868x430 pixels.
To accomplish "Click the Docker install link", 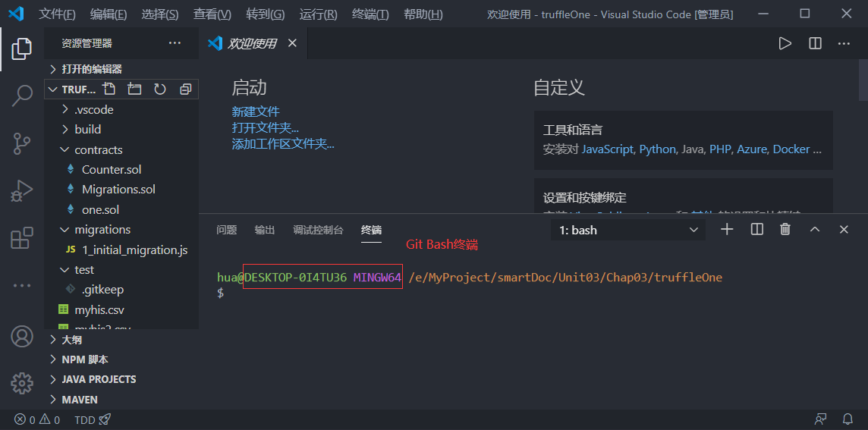I will point(791,149).
